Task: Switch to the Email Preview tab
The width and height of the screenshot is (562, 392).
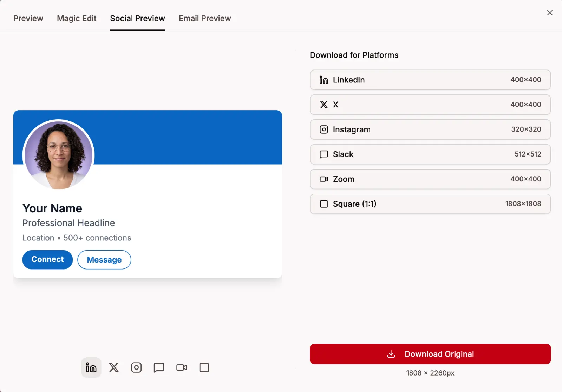Action: (205, 18)
